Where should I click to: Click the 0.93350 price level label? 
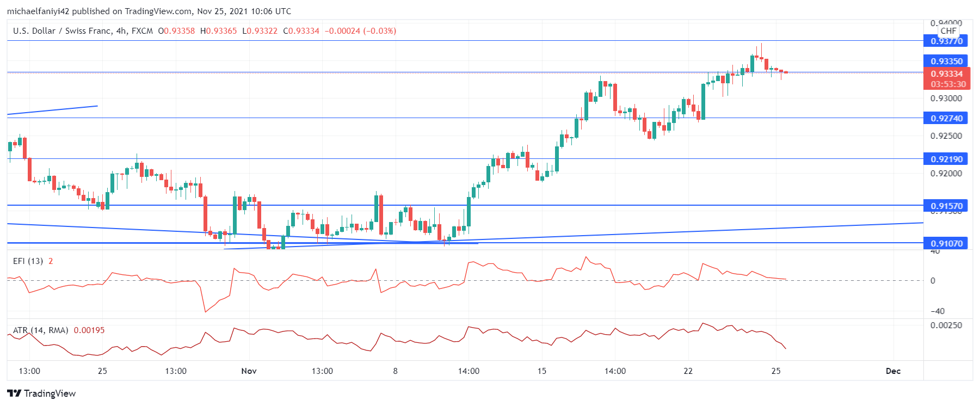click(946, 61)
